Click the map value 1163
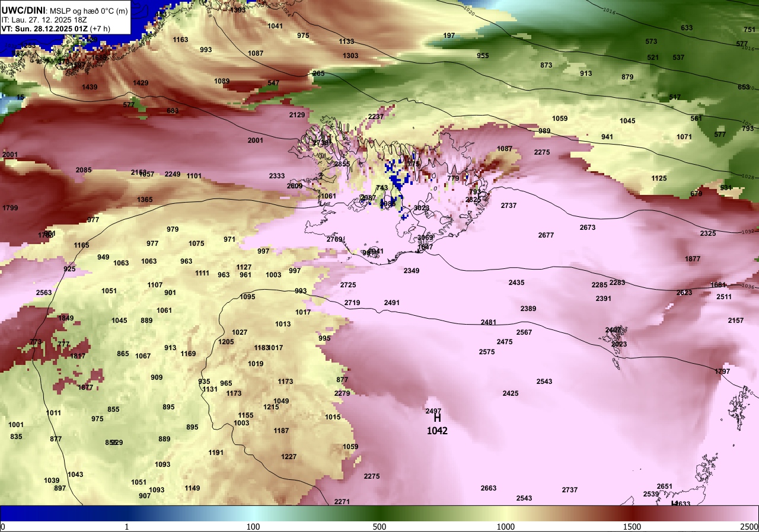The width and height of the screenshot is (759, 532). [x=180, y=40]
